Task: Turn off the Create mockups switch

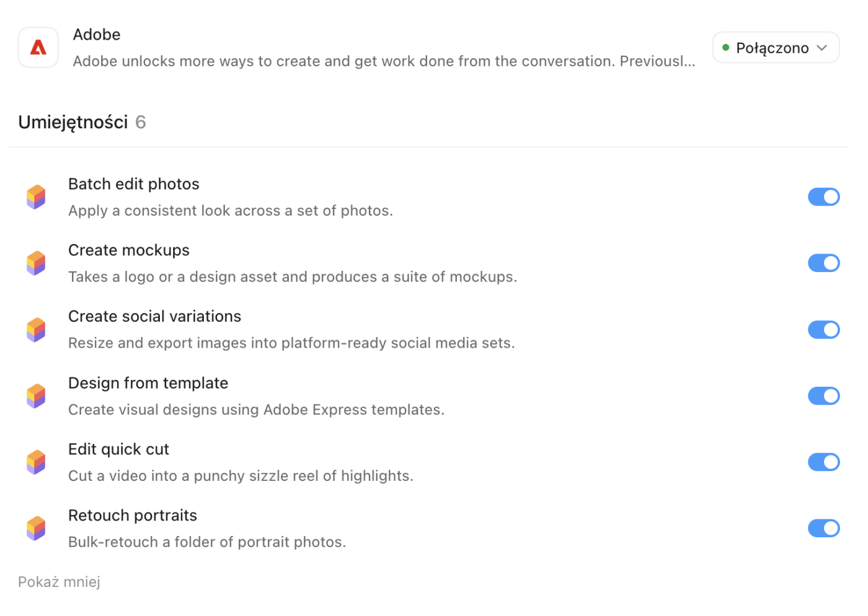Action: tap(823, 263)
